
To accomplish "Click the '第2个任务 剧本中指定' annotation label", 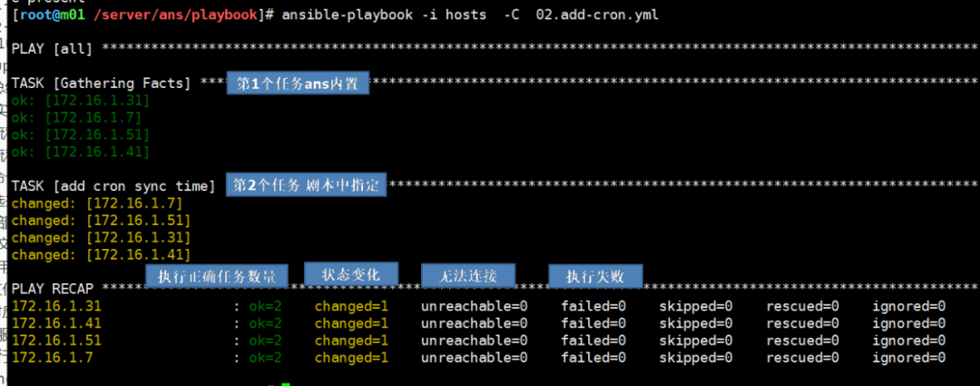I will [304, 185].
